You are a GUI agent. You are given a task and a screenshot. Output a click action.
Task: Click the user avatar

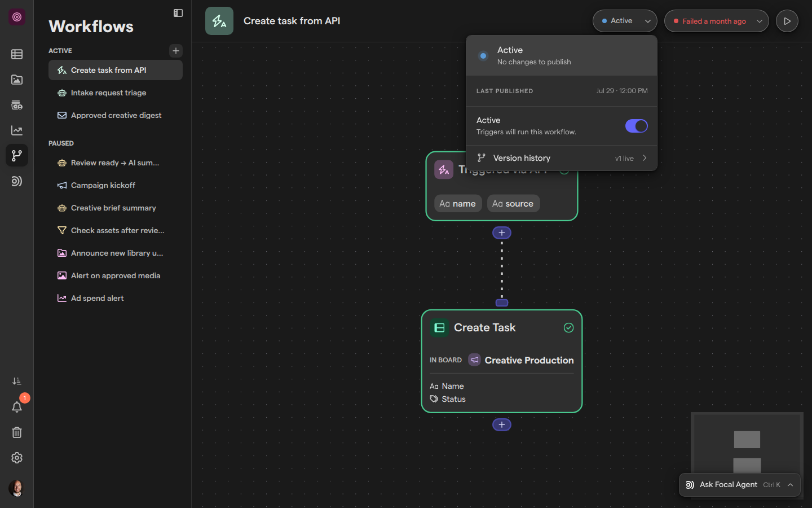[x=17, y=488]
